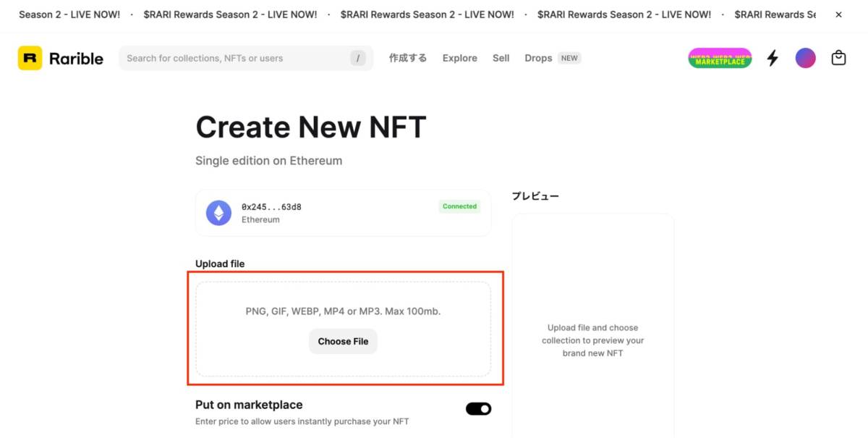Select the Ethereum network icon in wallet card
Viewport: 868px width, 438px height.
(218, 212)
